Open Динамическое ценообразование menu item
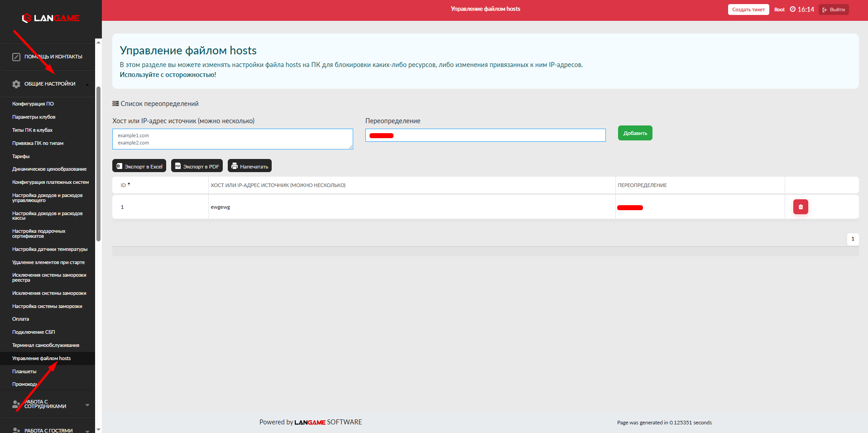Viewport: 868px width, 433px height. click(49, 169)
